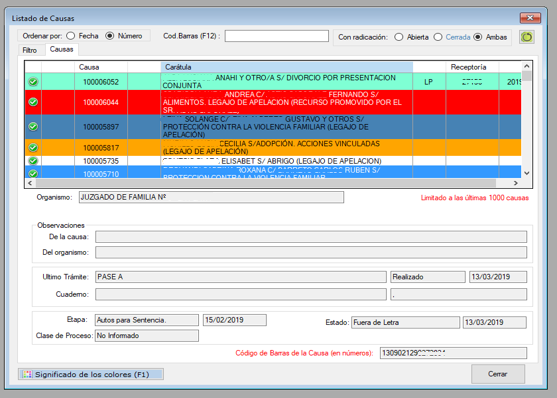This screenshot has height=398, width=557.
Task: Sort by the Carátula column header
Action: pyautogui.click(x=287, y=67)
